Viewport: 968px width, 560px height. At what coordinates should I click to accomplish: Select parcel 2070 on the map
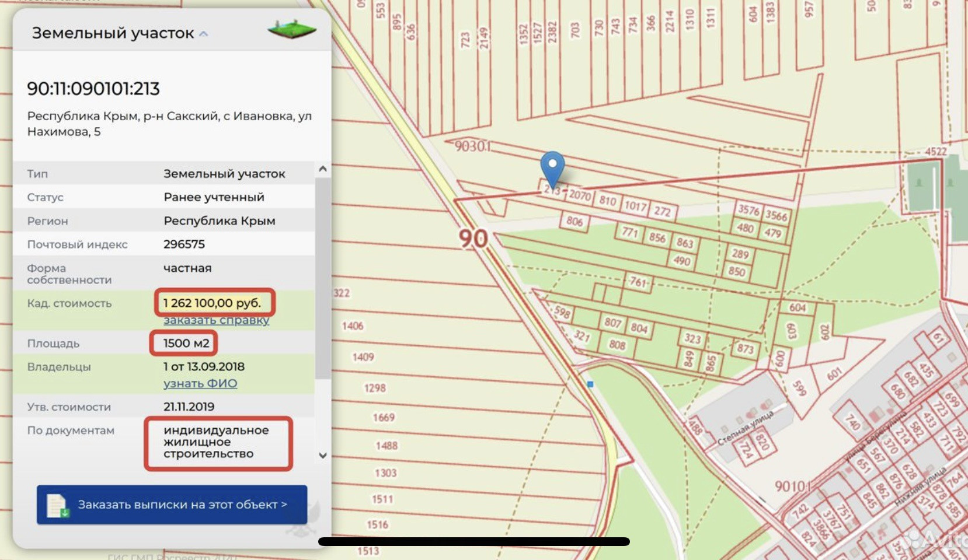click(580, 195)
